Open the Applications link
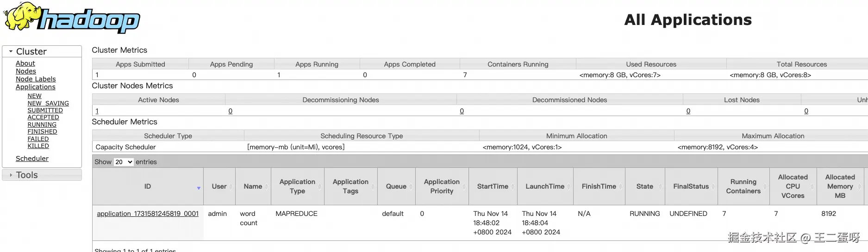 [x=36, y=87]
